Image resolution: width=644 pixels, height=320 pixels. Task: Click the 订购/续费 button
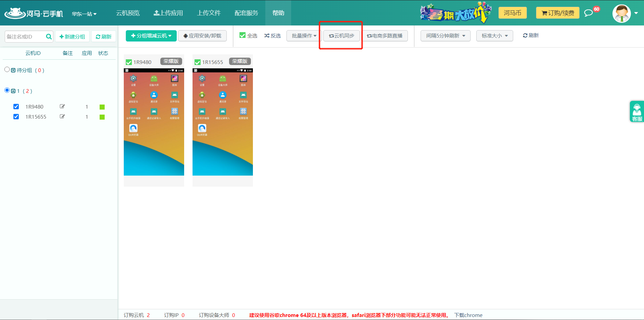point(558,13)
